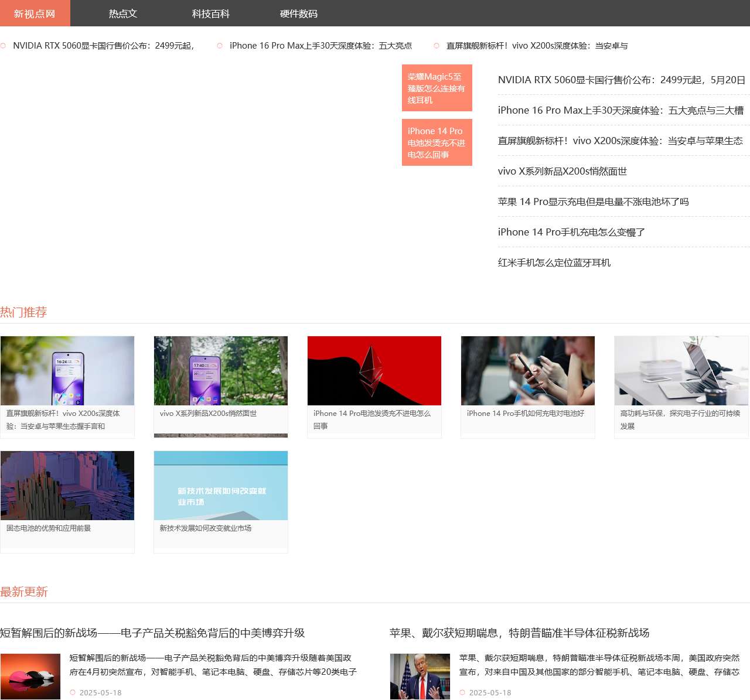Open thumbnail of people using phones

(x=528, y=371)
